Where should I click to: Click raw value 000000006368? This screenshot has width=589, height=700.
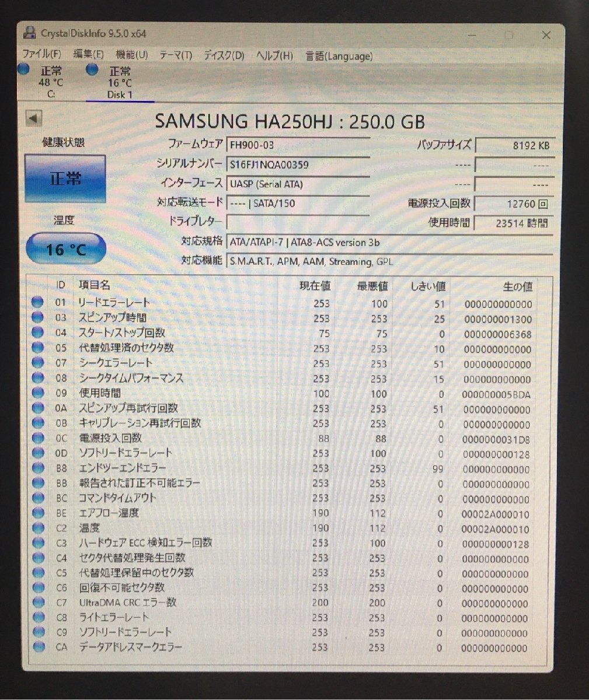pos(498,334)
